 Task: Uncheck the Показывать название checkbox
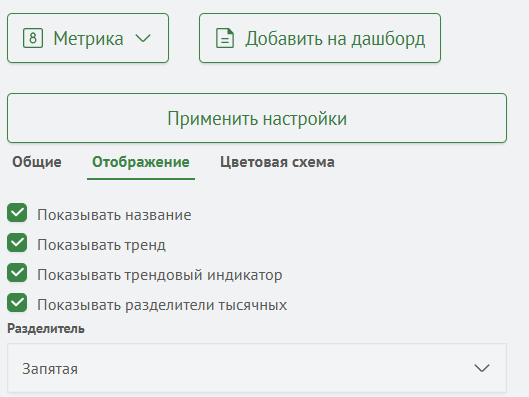click(x=17, y=213)
